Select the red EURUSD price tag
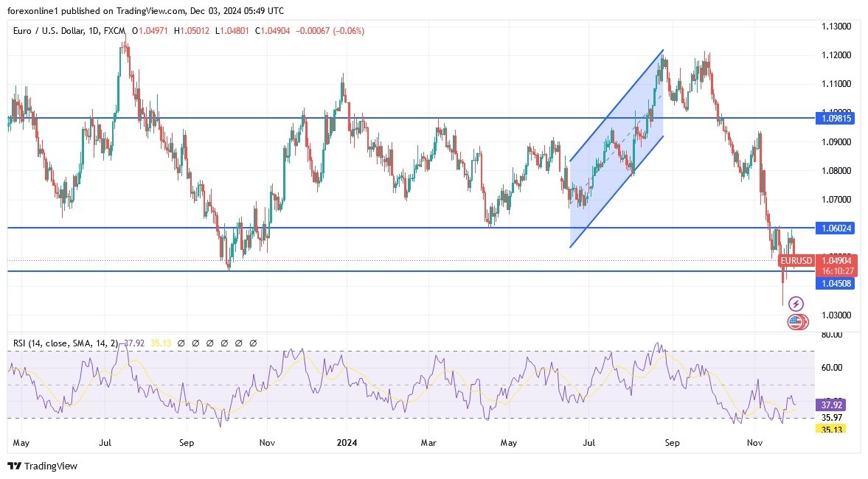Screen dimensions: 868x479 pos(795,260)
